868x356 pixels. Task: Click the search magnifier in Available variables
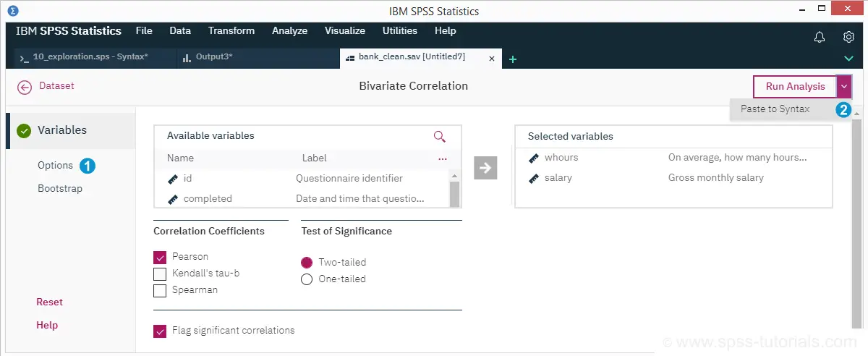439,136
